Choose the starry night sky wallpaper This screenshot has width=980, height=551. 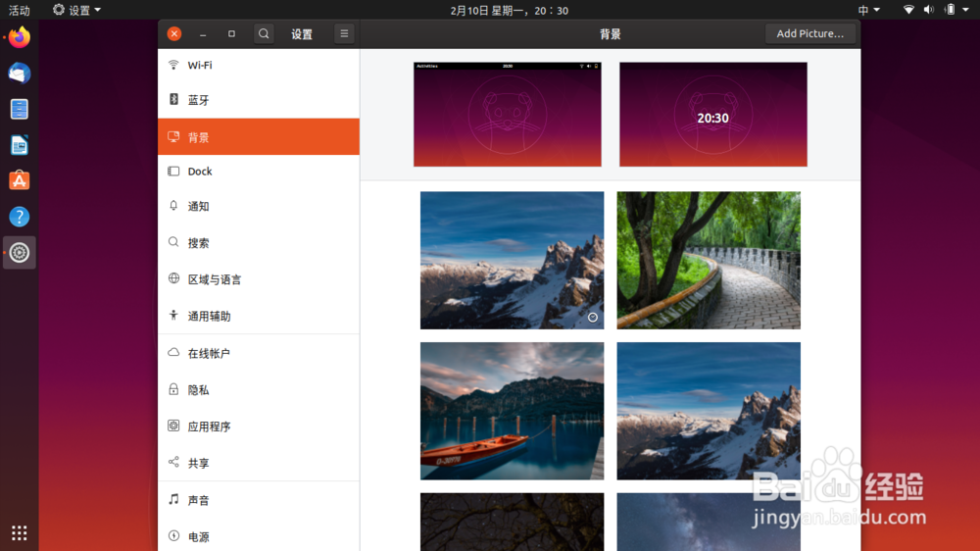pyautogui.click(x=709, y=523)
